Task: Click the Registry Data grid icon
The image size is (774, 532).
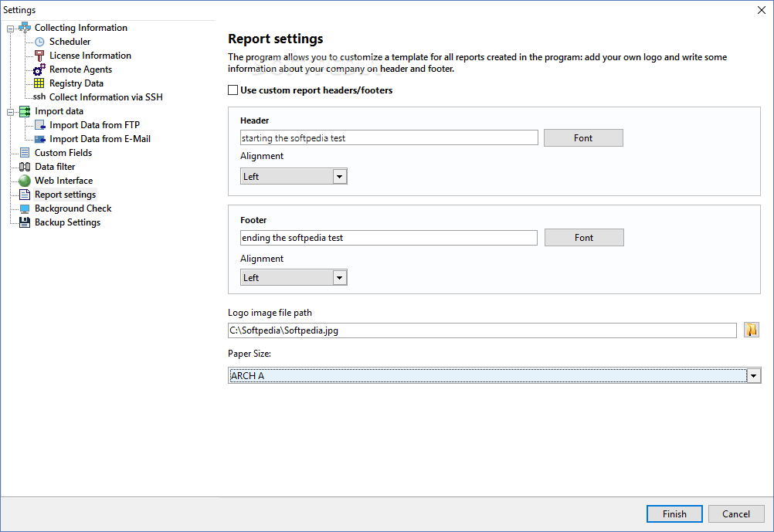Action: pos(39,83)
